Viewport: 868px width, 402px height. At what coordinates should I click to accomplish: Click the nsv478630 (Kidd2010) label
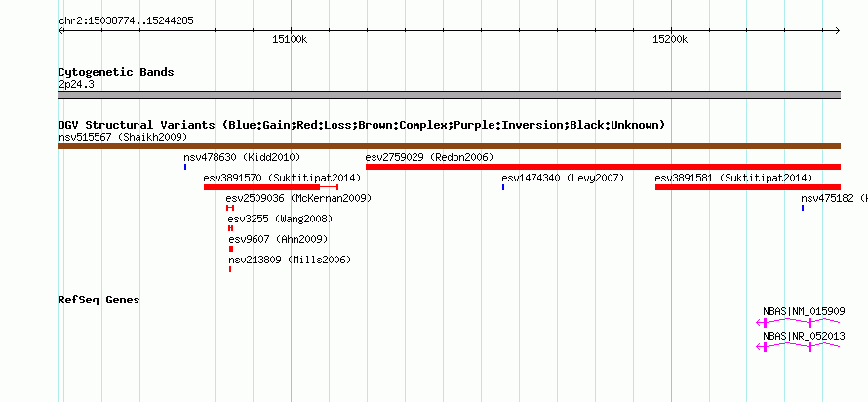coord(242,157)
